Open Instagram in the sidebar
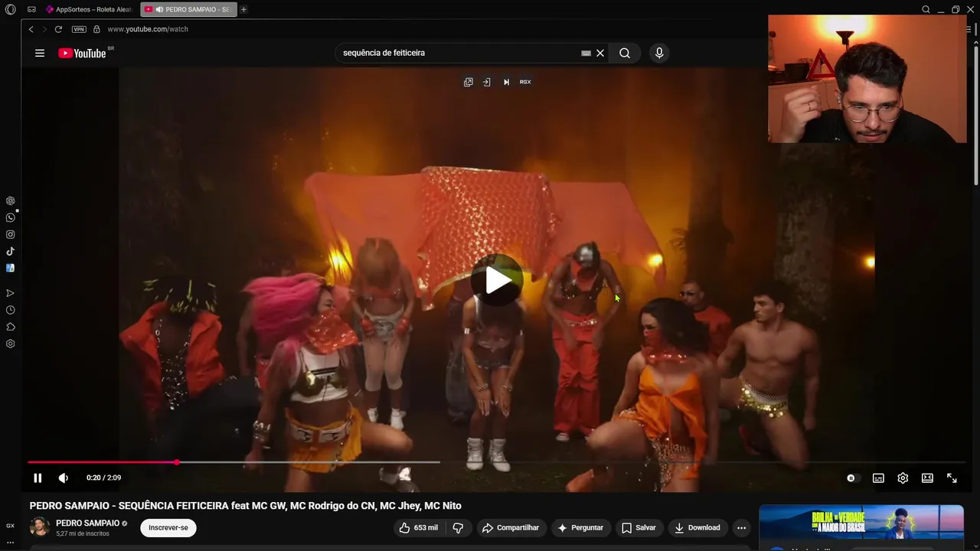Viewport: 980px width, 551px height. pos(11,234)
